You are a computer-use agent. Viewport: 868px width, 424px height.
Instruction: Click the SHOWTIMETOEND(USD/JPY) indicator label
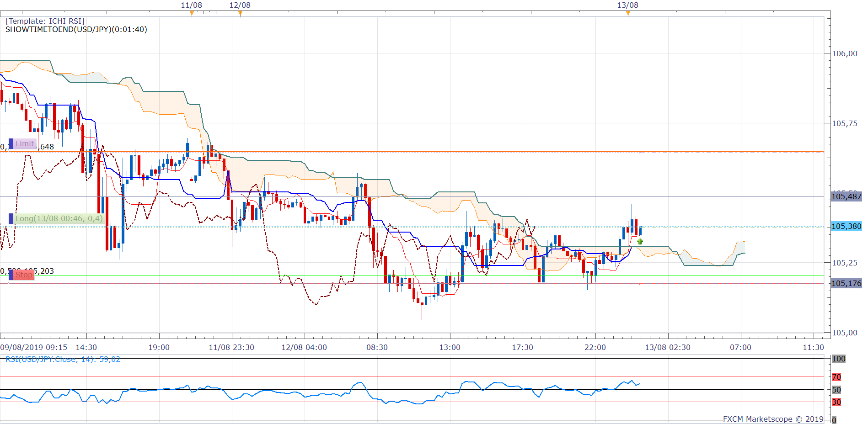pyautogui.click(x=76, y=29)
